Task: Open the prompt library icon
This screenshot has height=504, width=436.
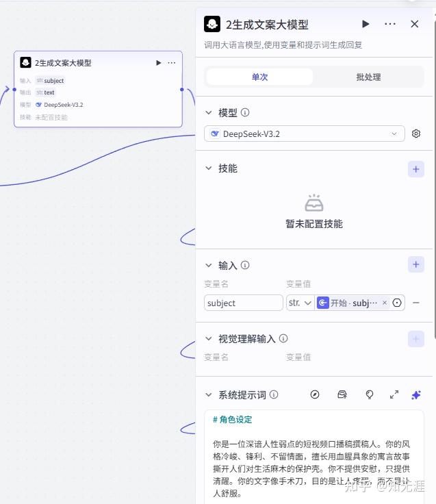Action: pyautogui.click(x=342, y=394)
